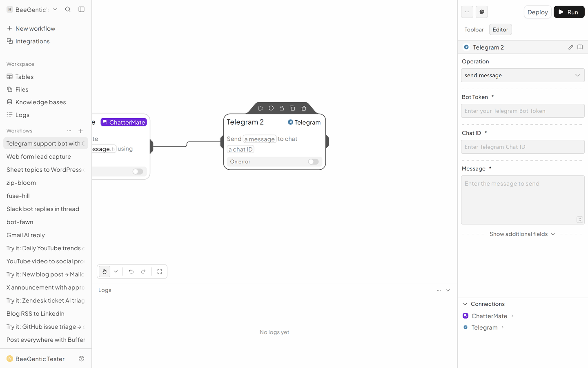This screenshot has height=368, width=588.
Task: Open Files in the Workspace section
Action: click(46, 90)
